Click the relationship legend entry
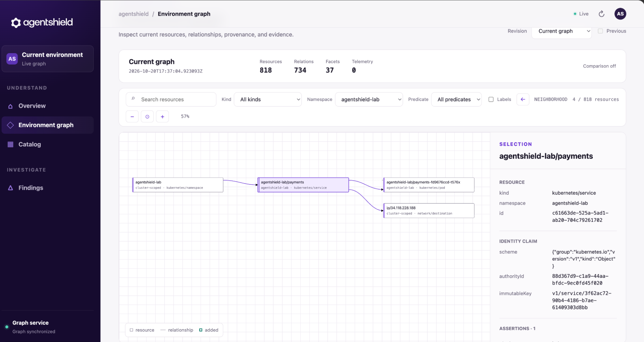The width and height of the screenshot is (644, 342). (x=177, y=330)
